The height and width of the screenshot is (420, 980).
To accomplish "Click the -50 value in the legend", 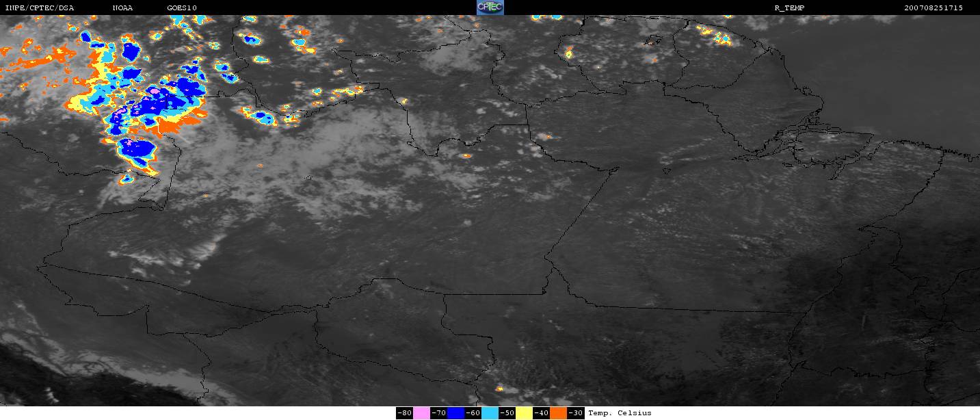I will 507,413.
